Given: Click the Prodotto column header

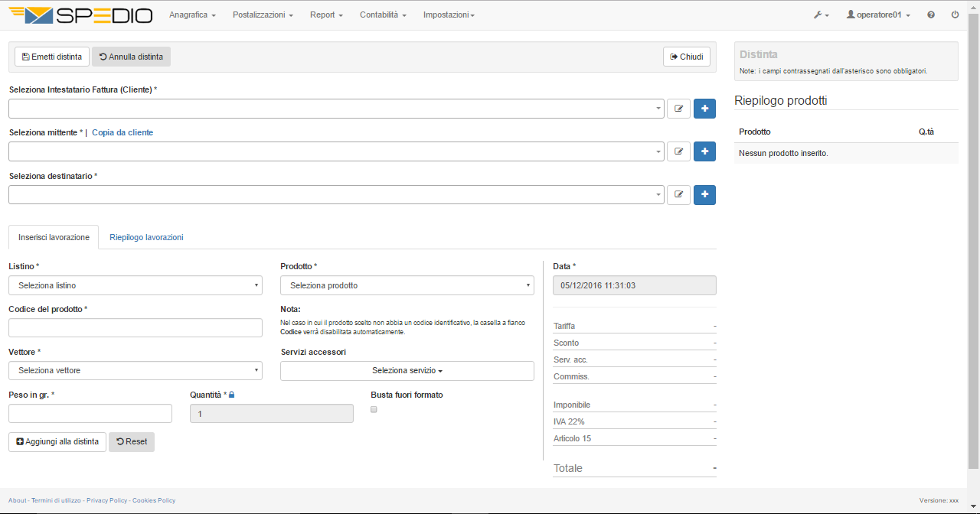Looking at the screenshot, I should [x=755, y=132].
